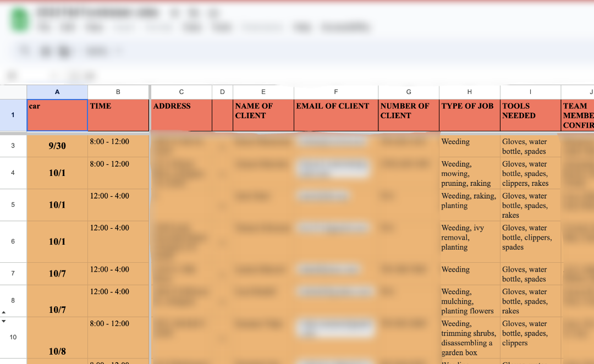Click the '10/1' date cell in row 4
Viewport: 594px width, 364px height.
tap(57, 173)
